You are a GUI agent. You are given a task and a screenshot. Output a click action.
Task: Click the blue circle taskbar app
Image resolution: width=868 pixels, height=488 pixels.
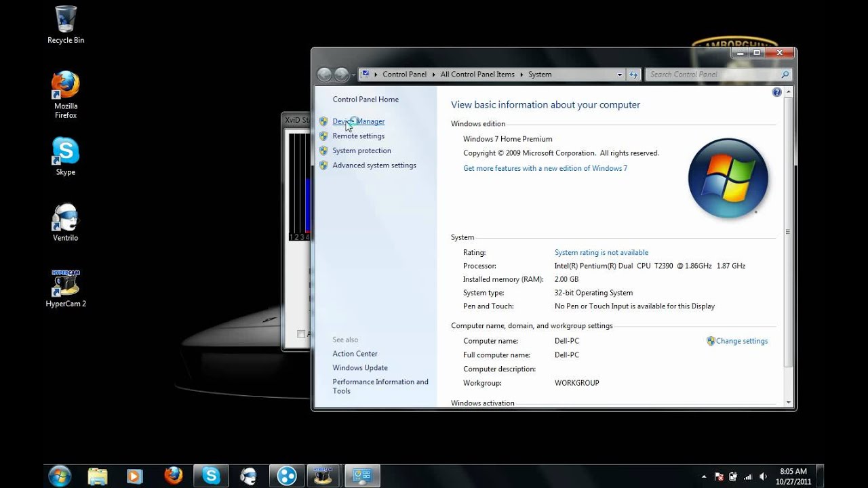point(287,476)
